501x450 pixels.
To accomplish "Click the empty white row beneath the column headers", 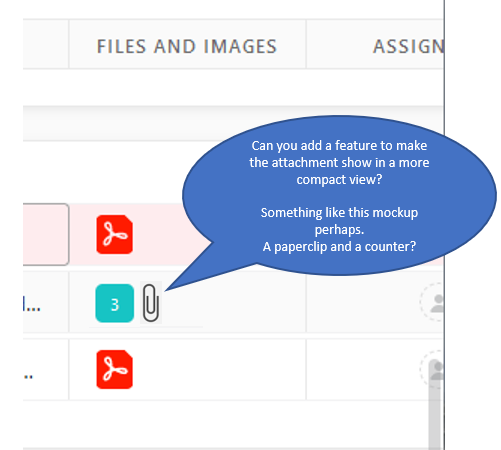I will (x=233, y=87).
